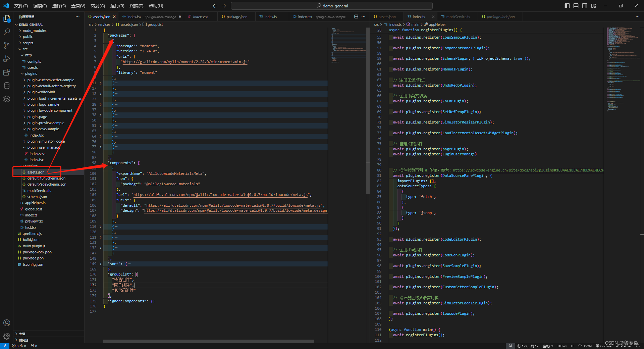Toggle secondary side bar visibility
This screenshot has height=349, width=644.
(x=585, y=6)
